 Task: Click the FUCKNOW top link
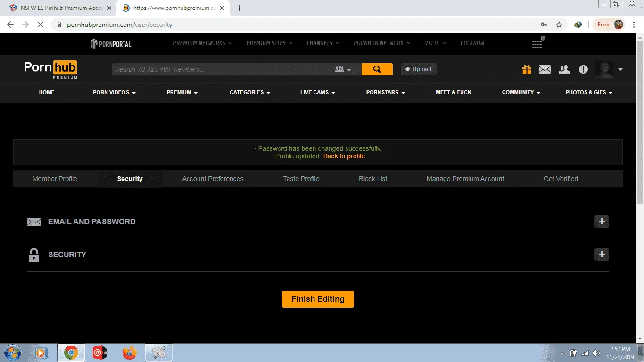point(472,43)
